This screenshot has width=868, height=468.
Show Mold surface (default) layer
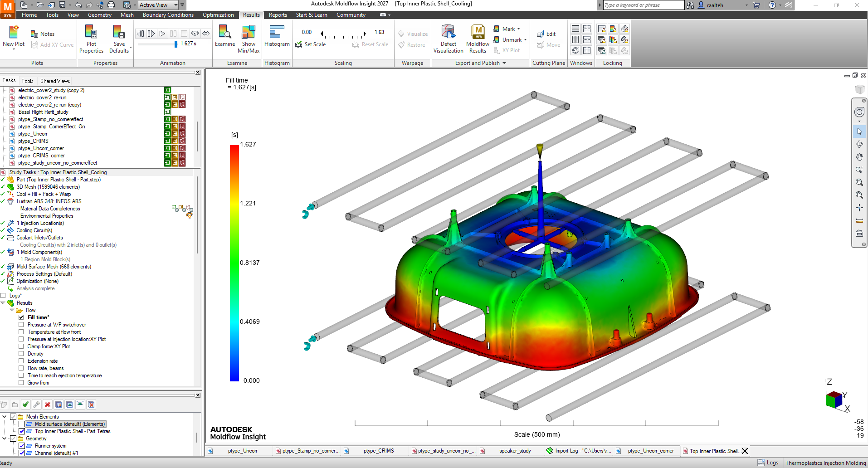tap(22, 424)
